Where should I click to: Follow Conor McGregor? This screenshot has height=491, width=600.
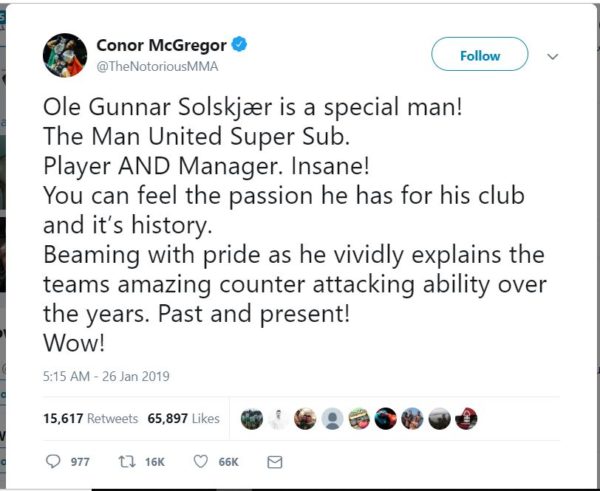[x=479, y=56]
